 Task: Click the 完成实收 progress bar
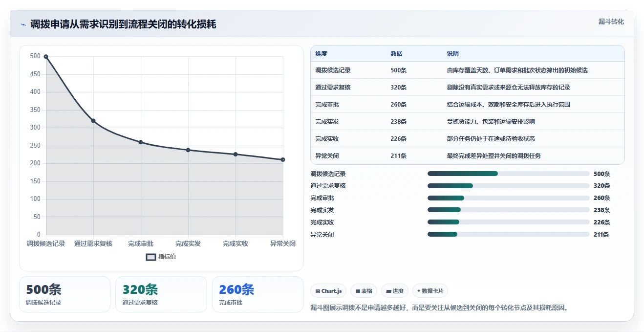509,222
